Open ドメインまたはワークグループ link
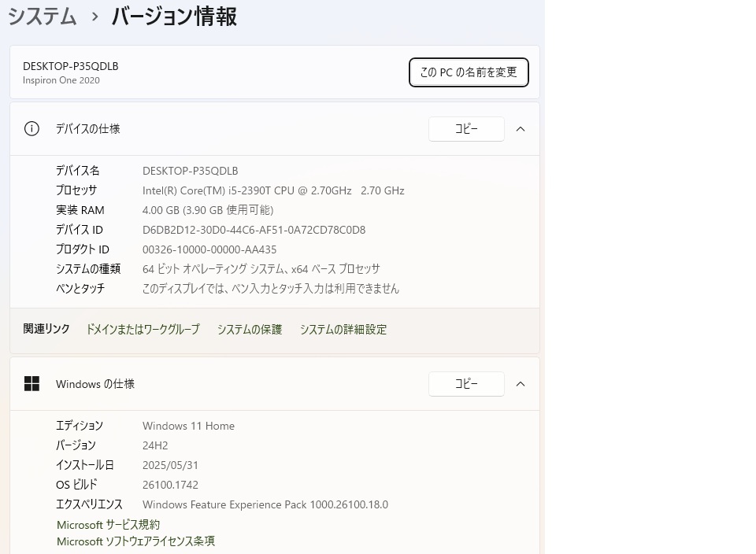 143,329
